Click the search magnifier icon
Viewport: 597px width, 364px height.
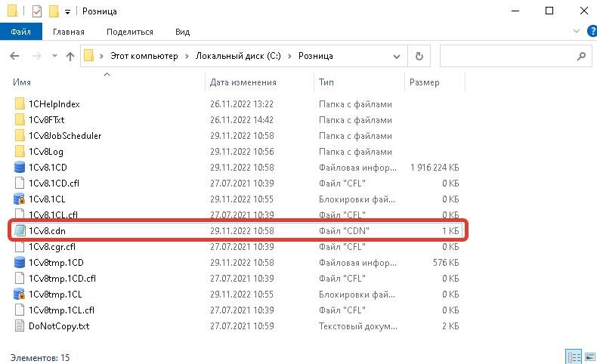coord(581,57)
